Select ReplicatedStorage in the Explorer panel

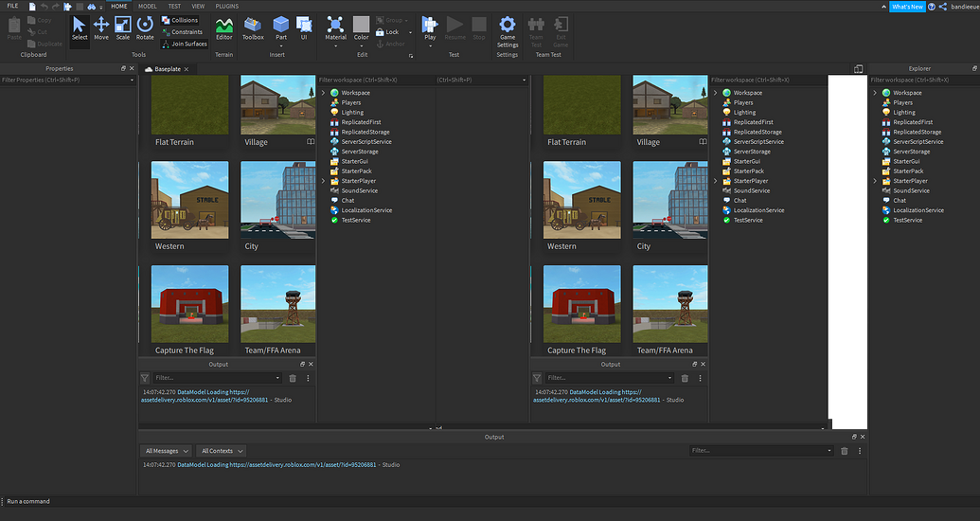point(917,132)
